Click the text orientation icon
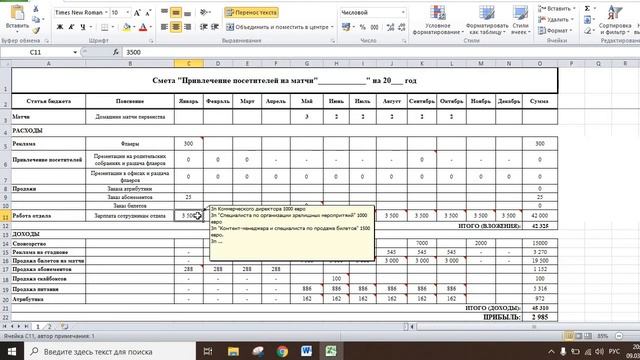Screen dimensions: 640x360 204,13
